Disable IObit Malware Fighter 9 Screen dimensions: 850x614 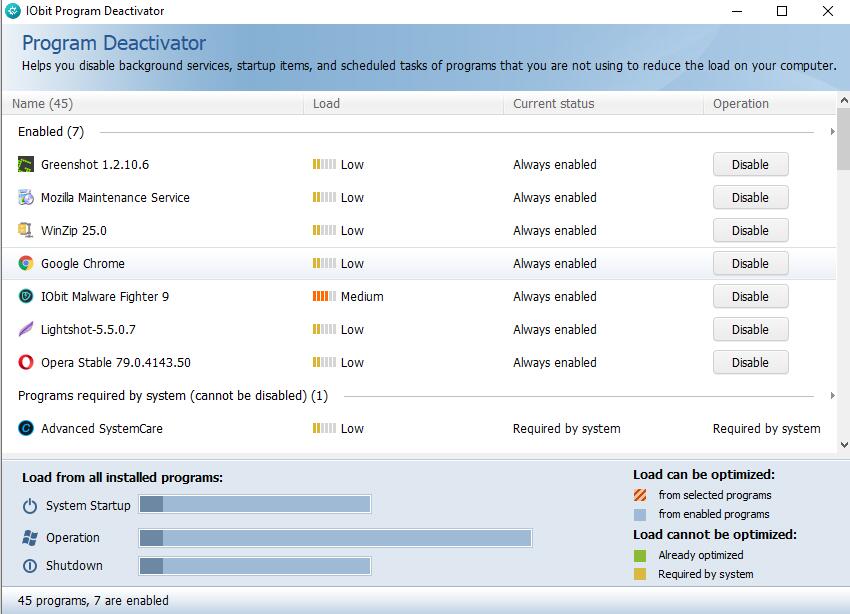coord(750,296)
